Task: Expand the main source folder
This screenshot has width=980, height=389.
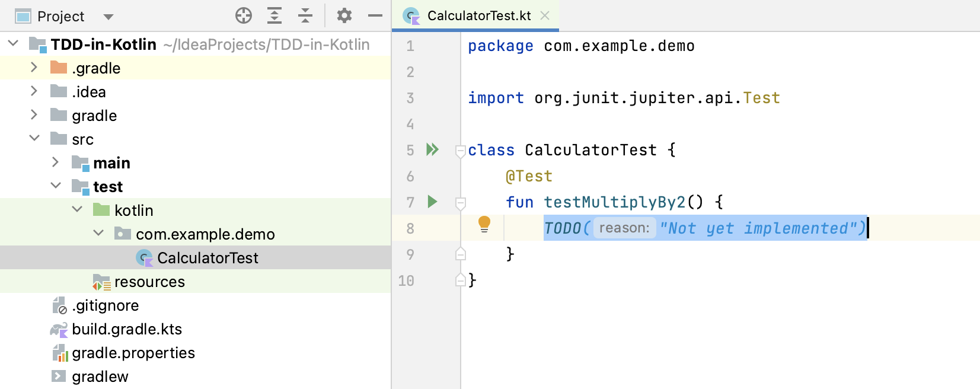Action: pos(56,162)
